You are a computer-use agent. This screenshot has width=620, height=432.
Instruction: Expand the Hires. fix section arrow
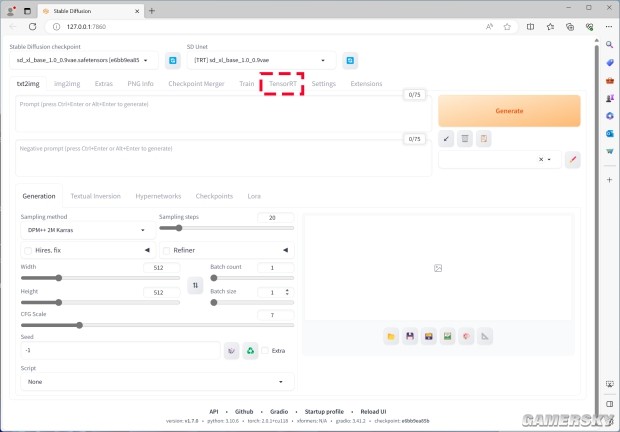pos(147,250)
